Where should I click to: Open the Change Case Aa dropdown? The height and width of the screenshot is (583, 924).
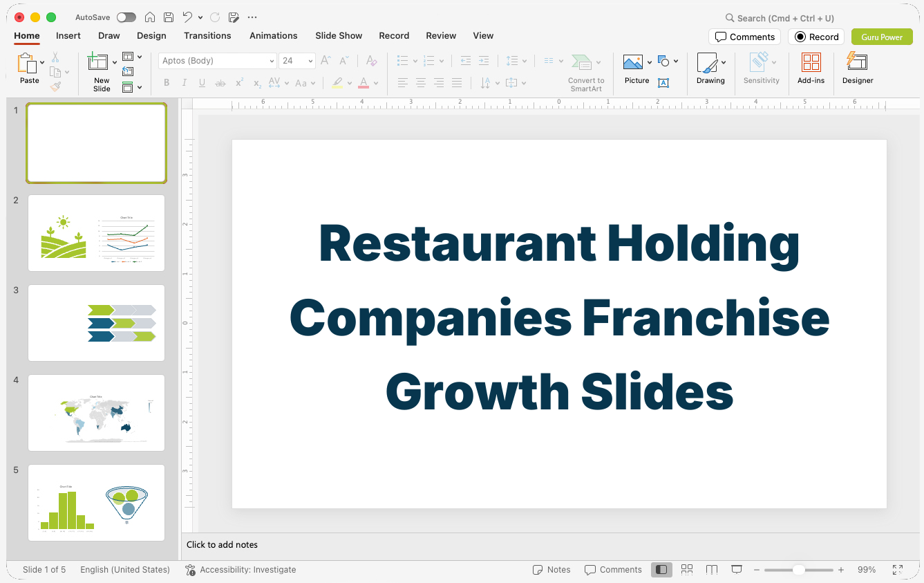[305, 83]
